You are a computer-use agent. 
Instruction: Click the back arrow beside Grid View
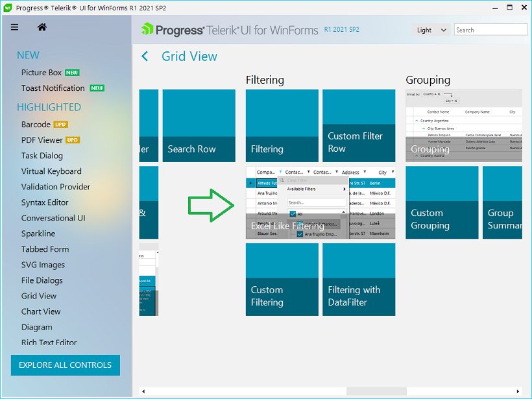coord(145,56)
